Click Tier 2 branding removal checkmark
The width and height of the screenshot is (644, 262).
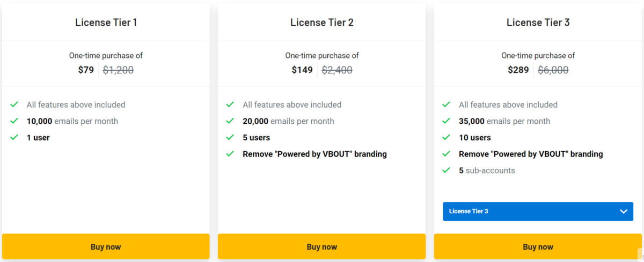(x=230, y=154)
